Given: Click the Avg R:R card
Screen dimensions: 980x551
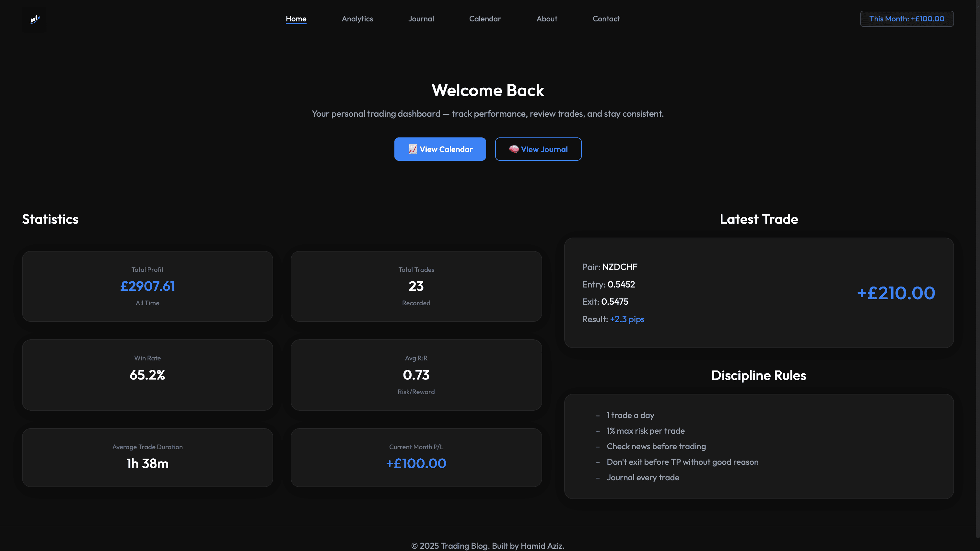Looking at the screenshot, I should pos(416,375).
